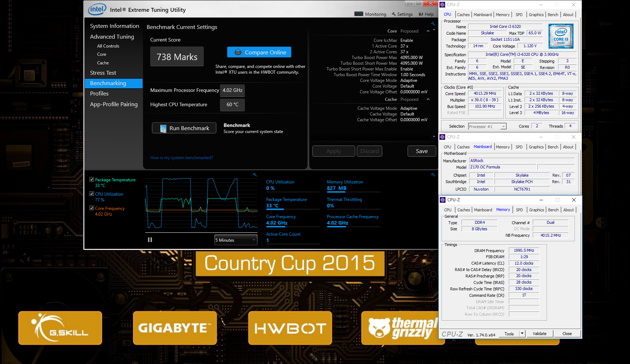
Task: Click the G.SKILL logo tile
Action: [60, 328]
